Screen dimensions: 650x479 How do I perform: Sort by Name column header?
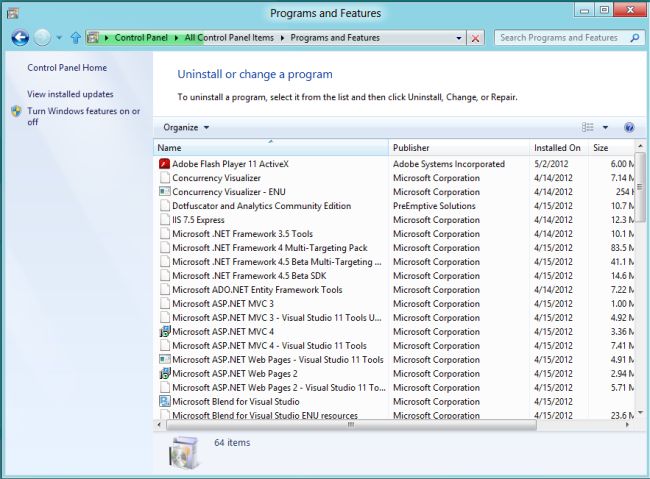click(271, 148)
